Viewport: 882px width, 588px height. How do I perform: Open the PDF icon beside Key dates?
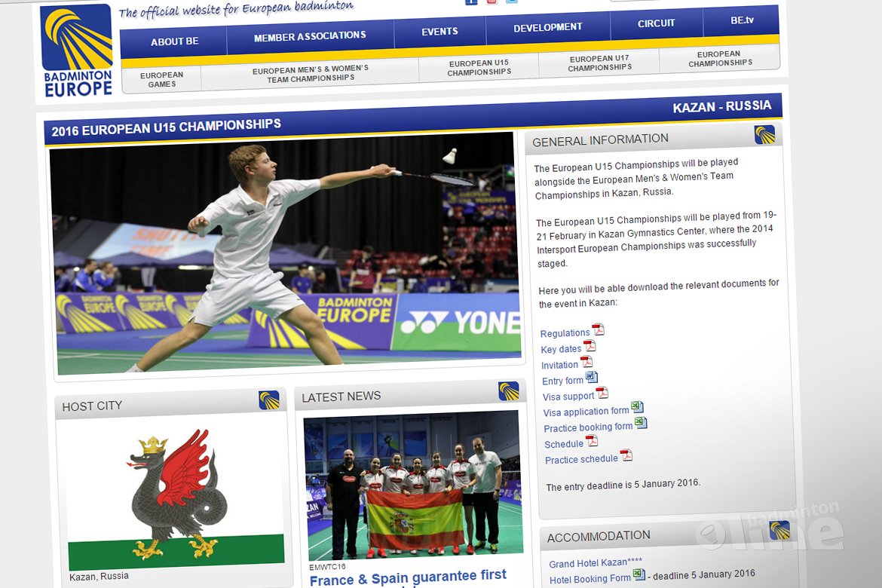[x=589, y=345]
